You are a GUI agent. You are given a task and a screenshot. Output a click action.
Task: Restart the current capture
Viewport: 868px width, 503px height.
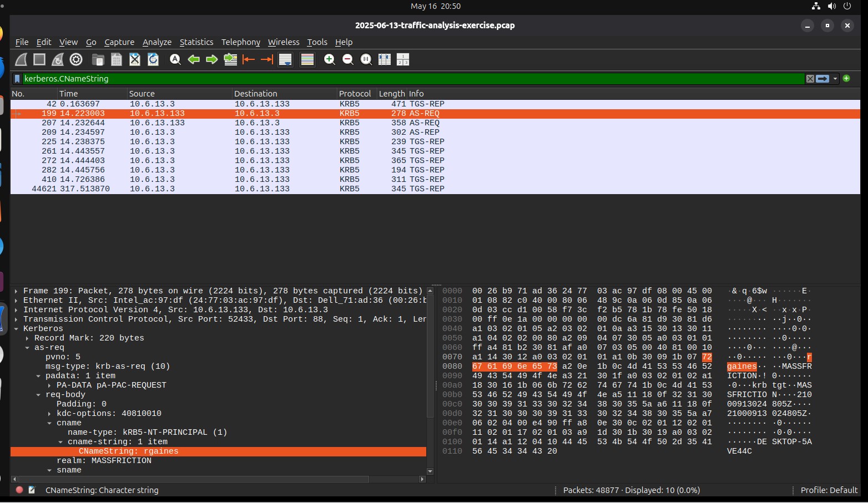pyautogui.click(x=58, y=59)
